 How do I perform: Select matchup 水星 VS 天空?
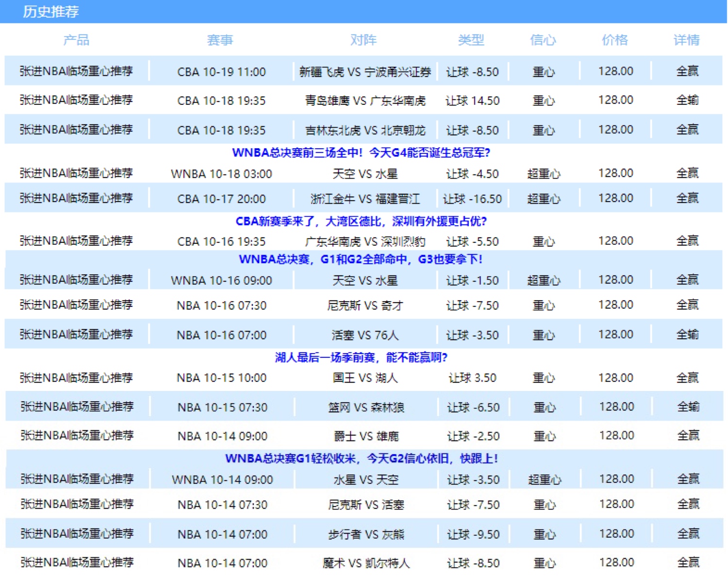click(366, 480)
